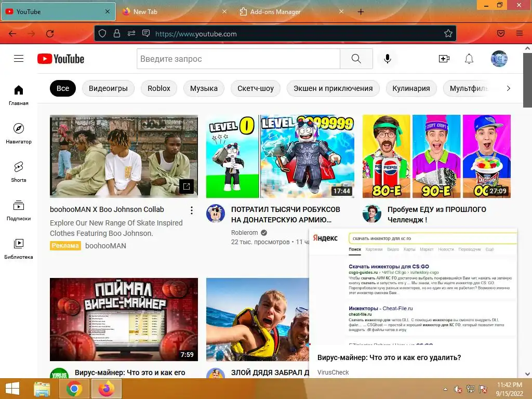
Task: Open Подписки subscriptions in sidebar
Action: coord(19,211)
